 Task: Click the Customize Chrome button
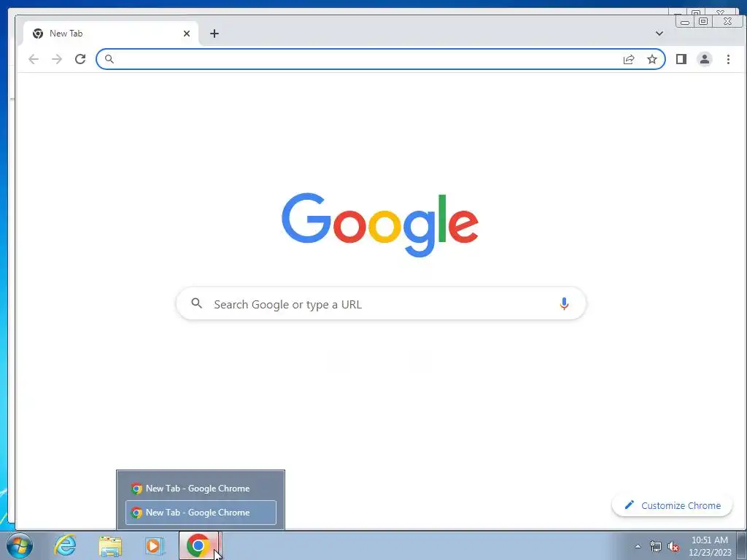point(672,505)
